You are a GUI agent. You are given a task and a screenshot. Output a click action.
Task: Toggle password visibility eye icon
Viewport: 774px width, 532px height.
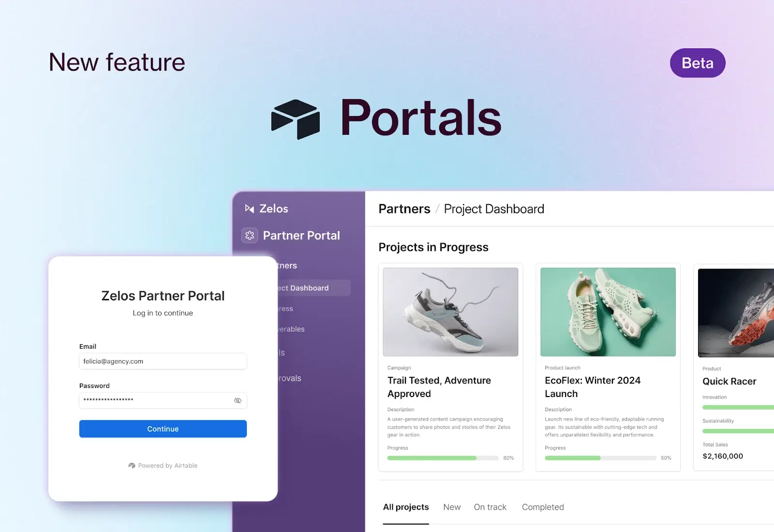tap(238, 400)
